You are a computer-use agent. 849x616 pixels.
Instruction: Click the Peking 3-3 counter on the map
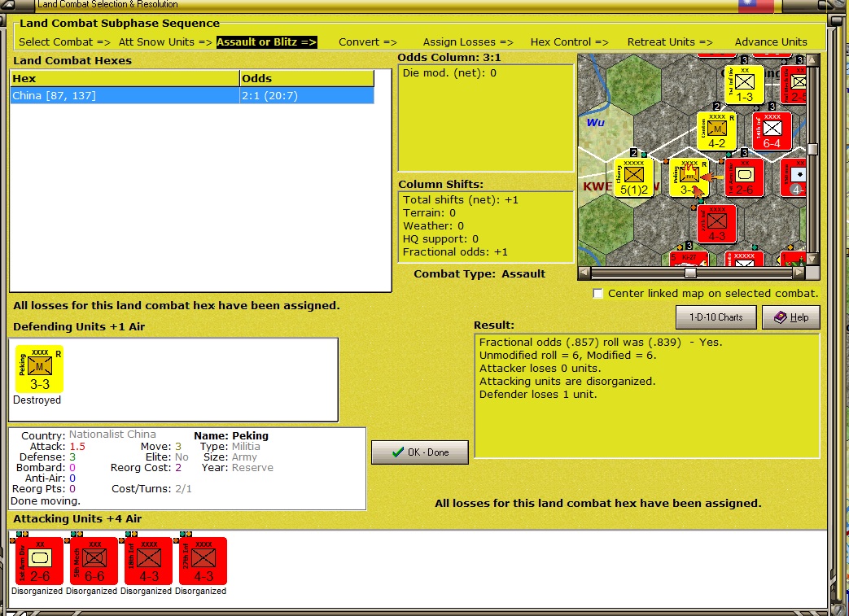tap(689, 177)
